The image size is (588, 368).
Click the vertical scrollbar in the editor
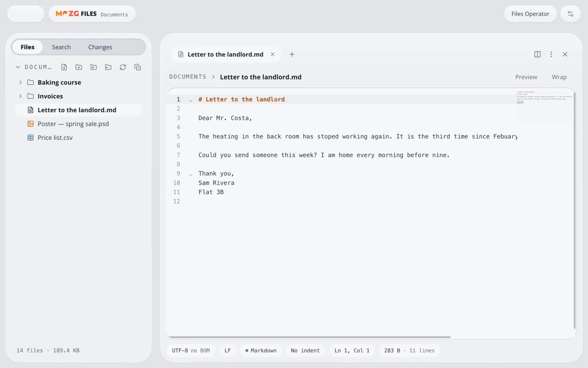tap(574, 210)
